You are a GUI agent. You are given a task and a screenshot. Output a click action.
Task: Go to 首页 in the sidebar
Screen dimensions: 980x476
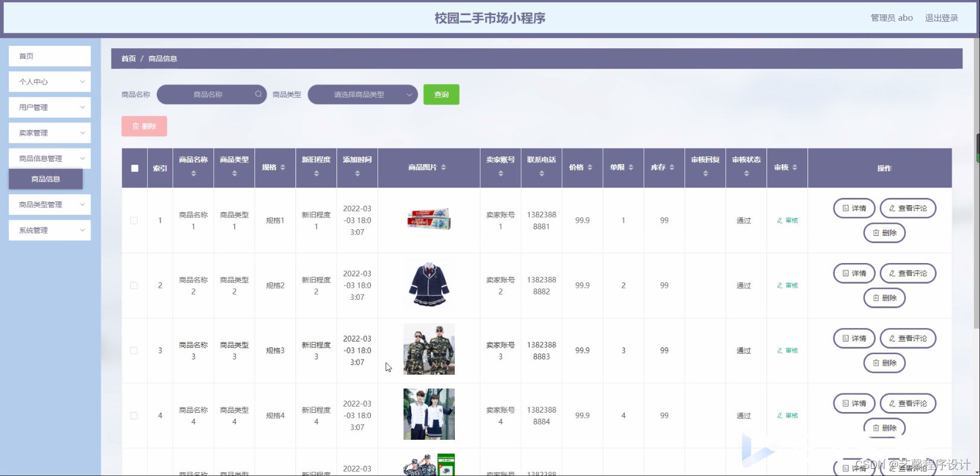point(49,56)
